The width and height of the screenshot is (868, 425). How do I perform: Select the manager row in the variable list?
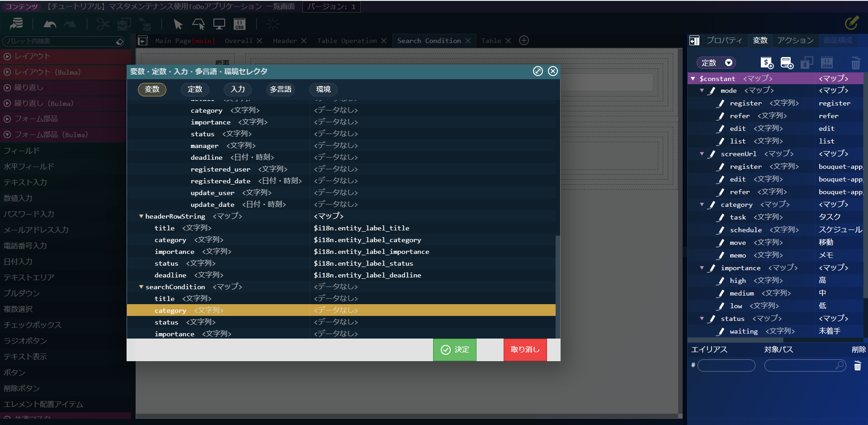point(341,145)
